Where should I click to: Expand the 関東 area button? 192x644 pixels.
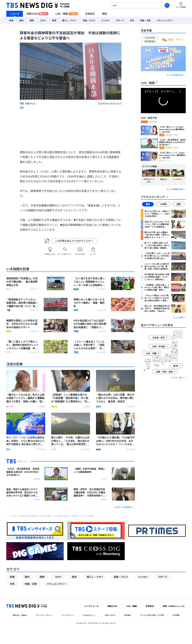(x=177, y=366)
